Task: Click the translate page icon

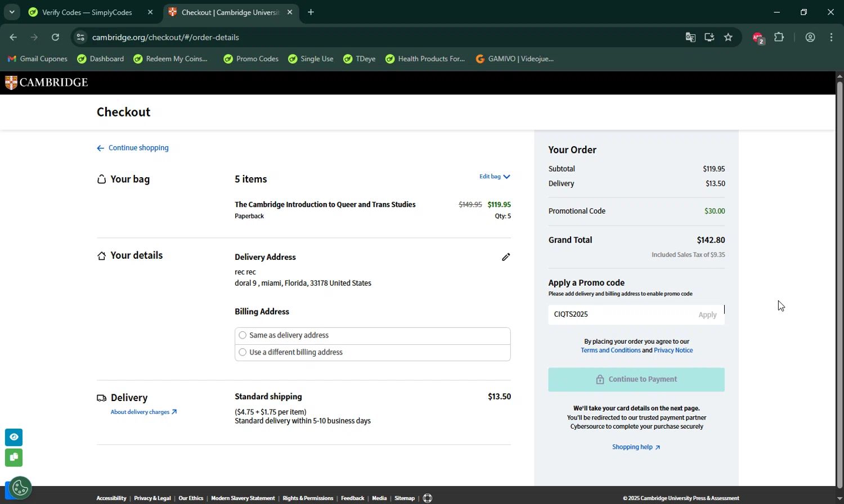Action: pos(690,37)
